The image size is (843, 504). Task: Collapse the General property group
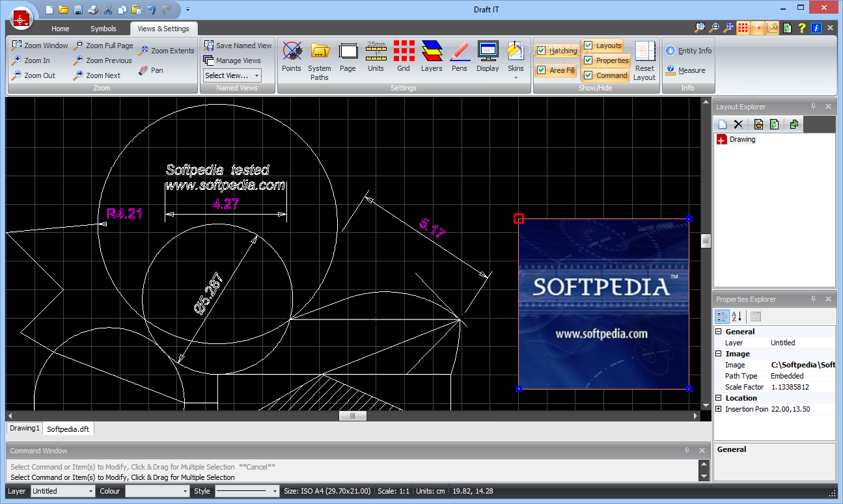pos(719,332)
